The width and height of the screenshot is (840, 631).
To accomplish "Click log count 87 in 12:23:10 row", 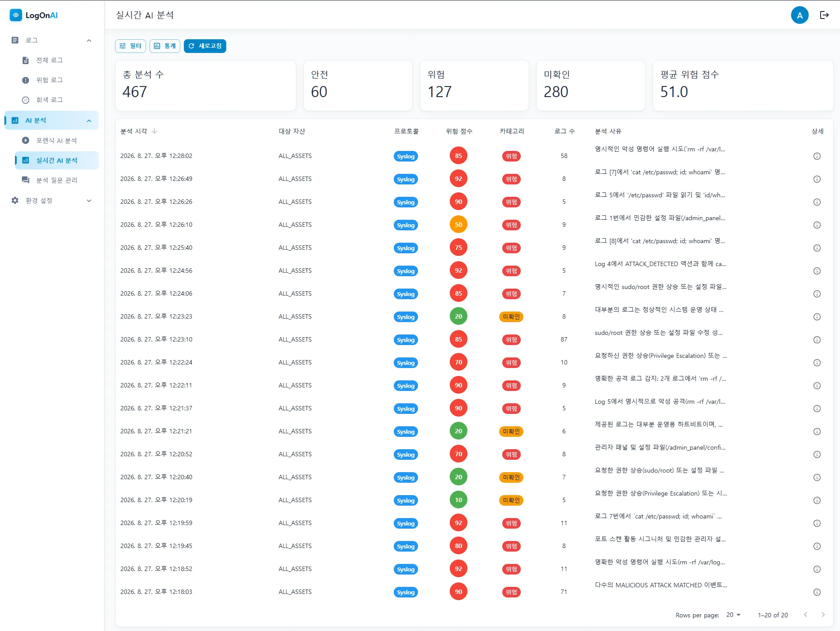I will pos(564,339).
